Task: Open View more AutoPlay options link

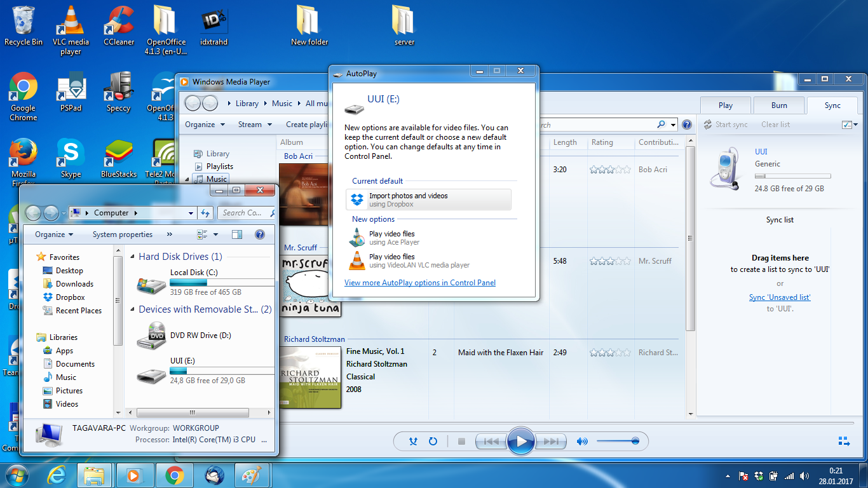Action: click(x=420, y=283)
